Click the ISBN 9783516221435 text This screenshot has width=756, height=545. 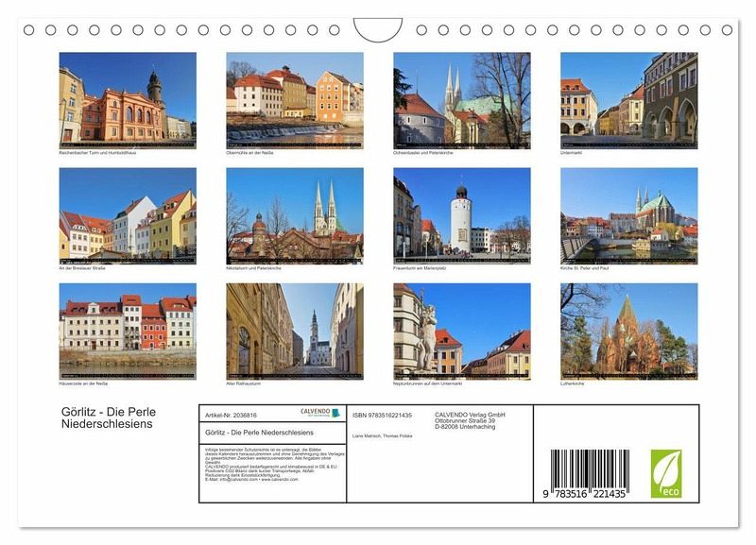383,416
